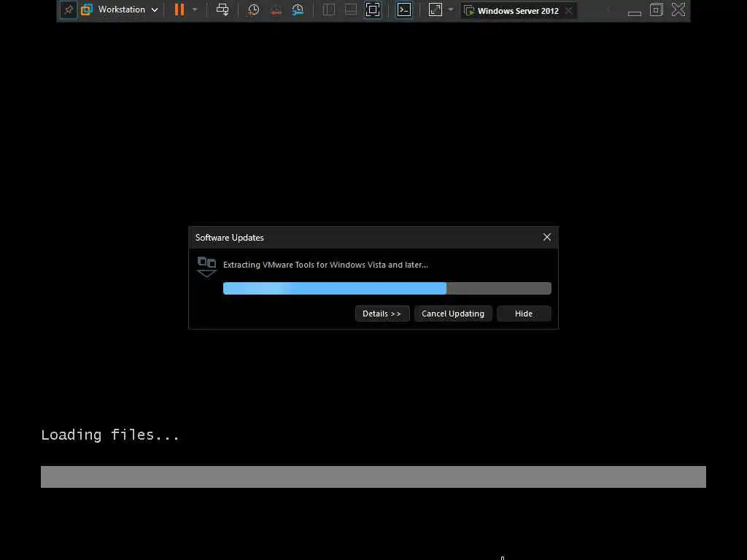Expand the Workstation chevron dropdown

(155, 10)
